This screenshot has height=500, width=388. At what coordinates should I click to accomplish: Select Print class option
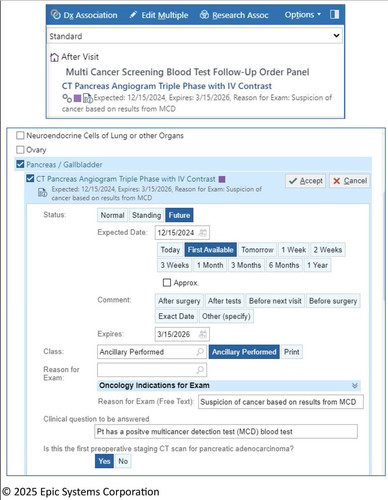pos(292,352)
